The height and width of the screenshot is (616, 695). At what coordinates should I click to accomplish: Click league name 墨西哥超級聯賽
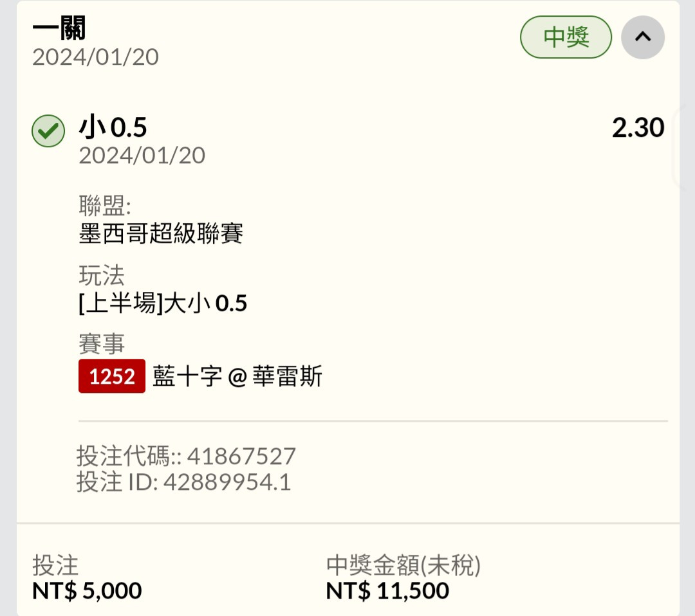(161, 233)
